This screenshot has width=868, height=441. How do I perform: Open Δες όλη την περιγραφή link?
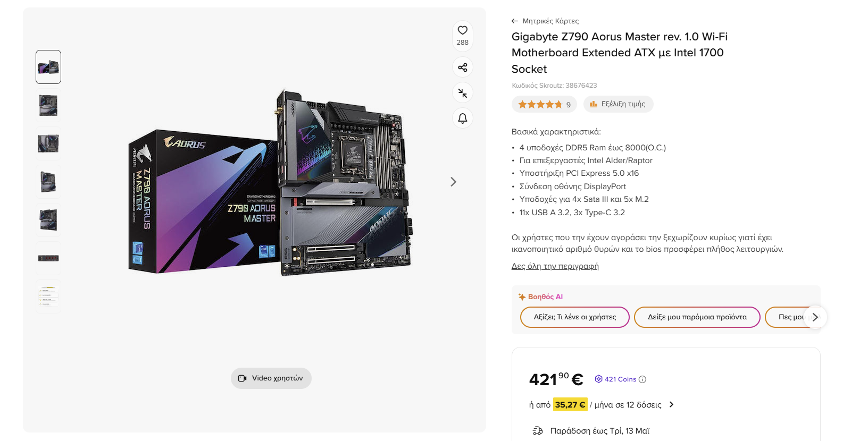click(555, 266)
